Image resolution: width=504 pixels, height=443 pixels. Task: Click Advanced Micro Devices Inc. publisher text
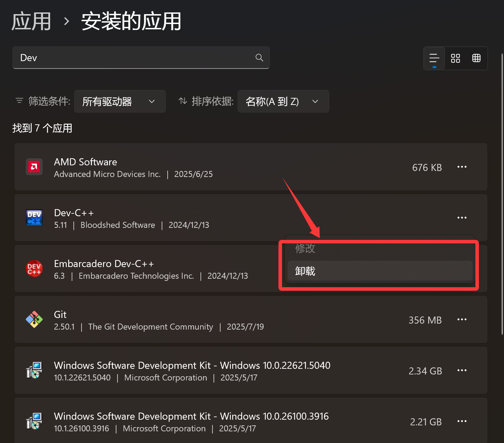tap(107, 174)
